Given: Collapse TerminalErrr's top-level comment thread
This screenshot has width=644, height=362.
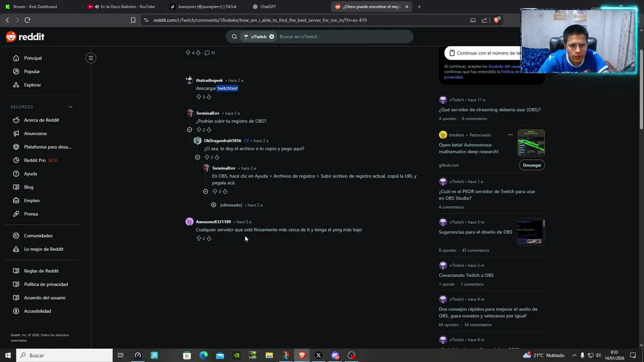Looking at the screenshot, I should [190, 130].
